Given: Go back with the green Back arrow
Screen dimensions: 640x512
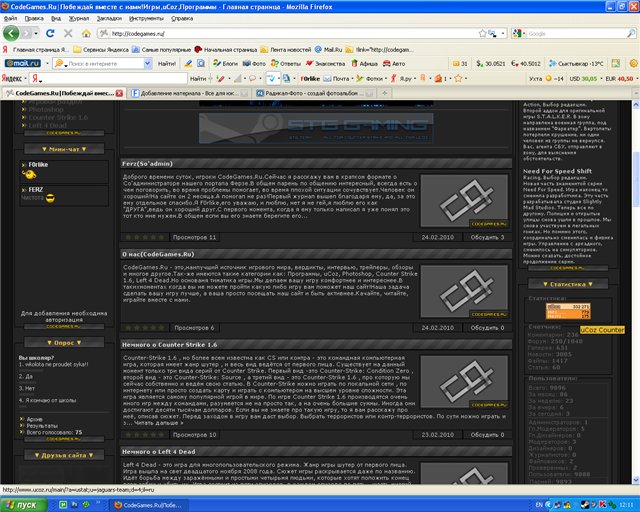Looking at the screenshot, I should pos(11,33).
